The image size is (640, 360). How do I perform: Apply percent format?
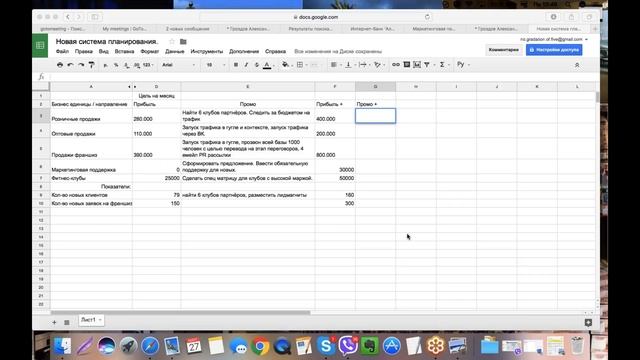[x=116, y=65]
